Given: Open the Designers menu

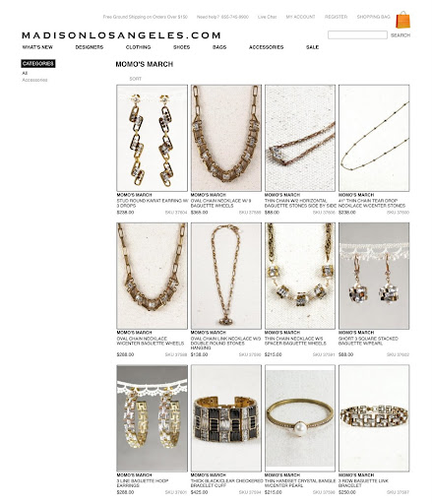Looking at the screenshot, I should tap(90, 47).
